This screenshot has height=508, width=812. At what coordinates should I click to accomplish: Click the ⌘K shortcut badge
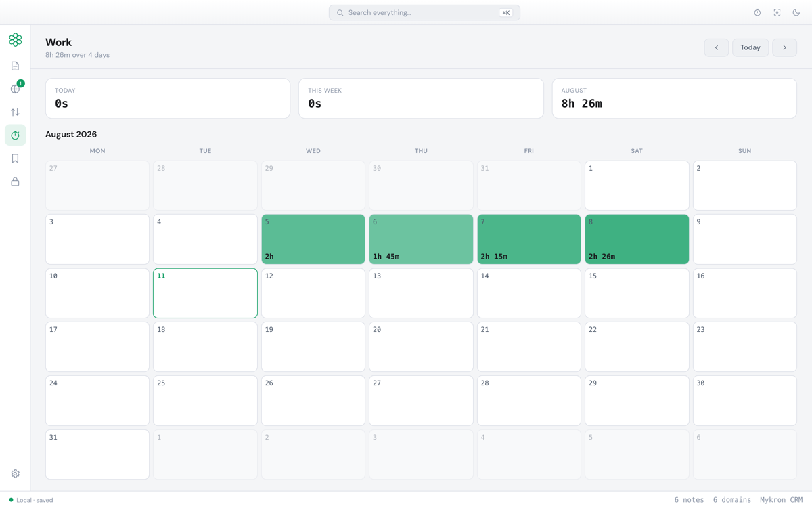[505, 12]
